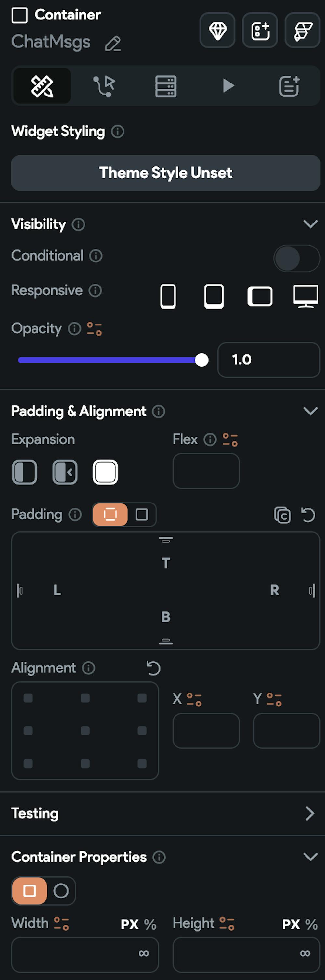325x980 pixels.
Task: Toggle phone responsive visibility
Action: (x=168, y=296)
